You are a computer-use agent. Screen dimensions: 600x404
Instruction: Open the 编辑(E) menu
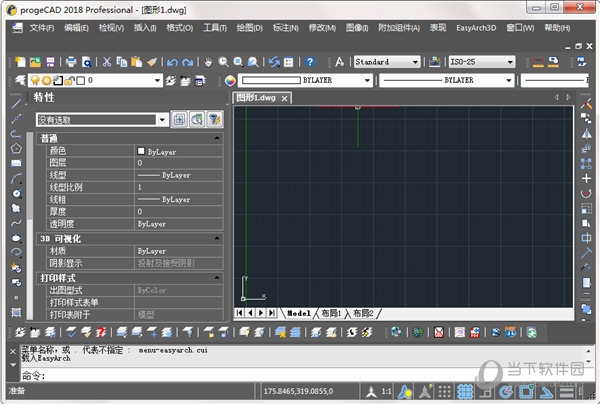[x=77, y=28]
